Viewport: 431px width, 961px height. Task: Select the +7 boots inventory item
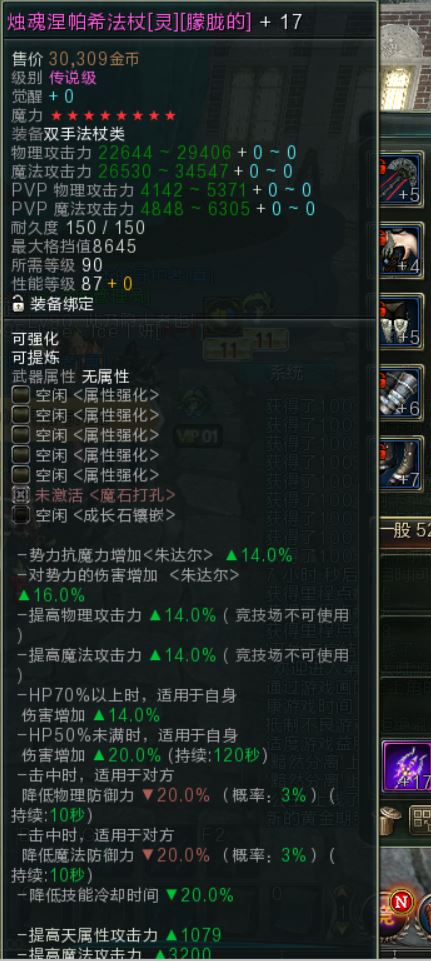tap(403, 464)
